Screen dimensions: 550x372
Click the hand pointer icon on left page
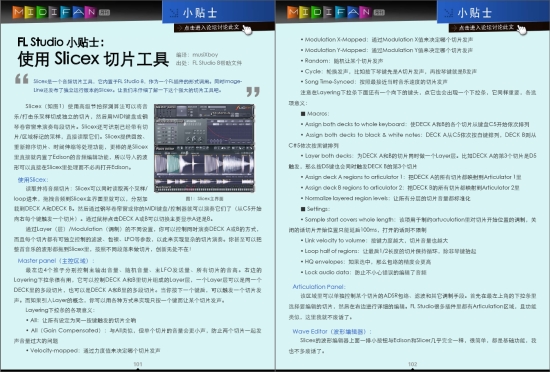click(x=247, y=30)
